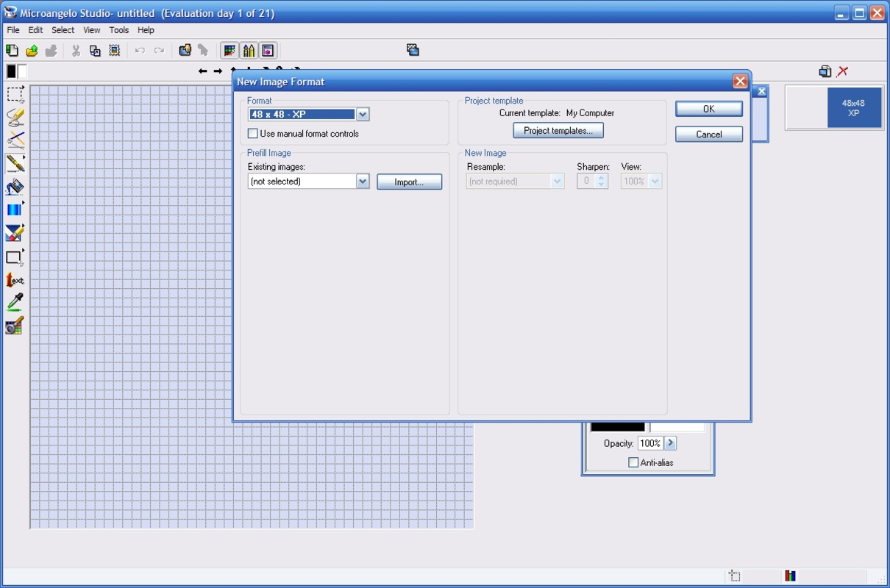This screenshot has height=588, width=890.
Task: Open a file with the Open toolbar icon
Action: [x=31, y=50]
